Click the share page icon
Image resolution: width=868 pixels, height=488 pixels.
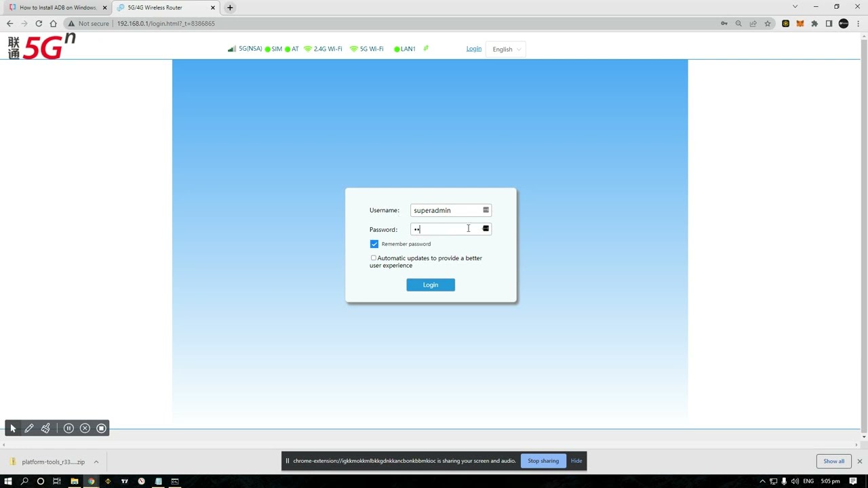point(753,23)
